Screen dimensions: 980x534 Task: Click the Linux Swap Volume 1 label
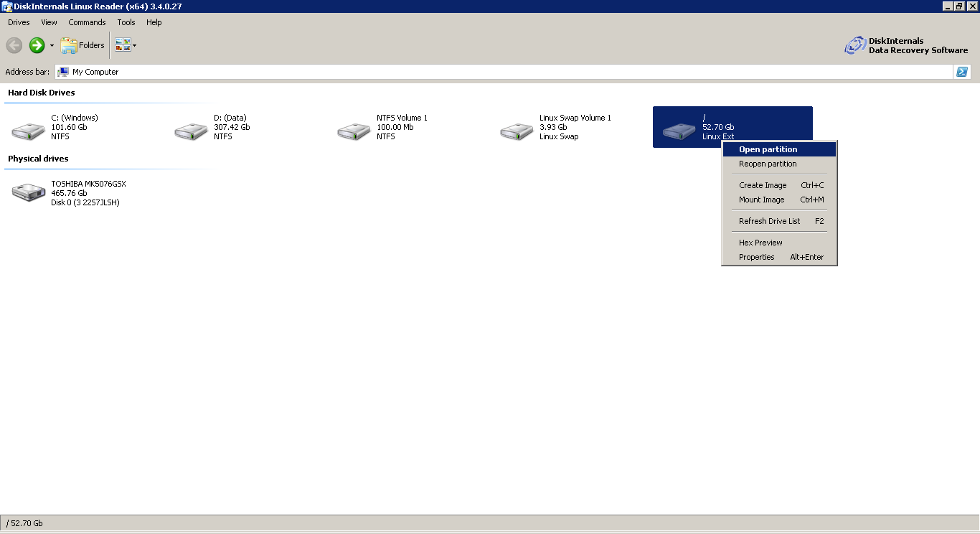pyautogui.click(x=575, y=118)
